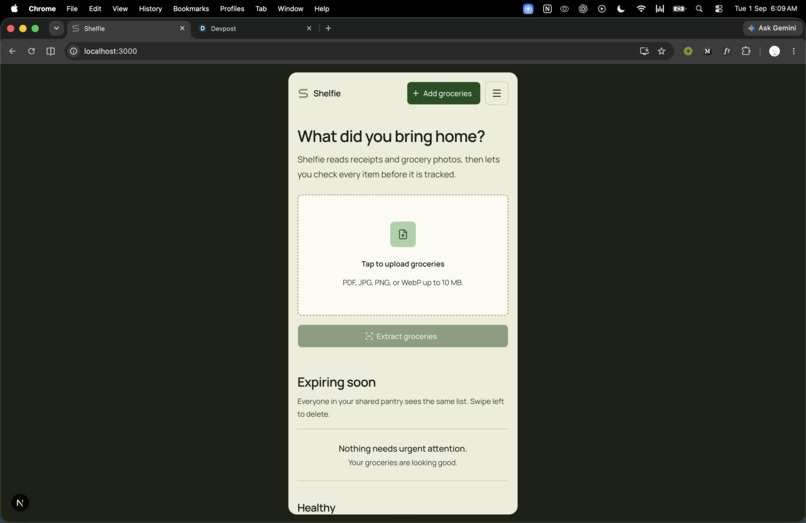This screenshot has width=806, height=523.
Task: Open the Chrome profile avatar
Action: pyautogui.click(x=774, y=51)
